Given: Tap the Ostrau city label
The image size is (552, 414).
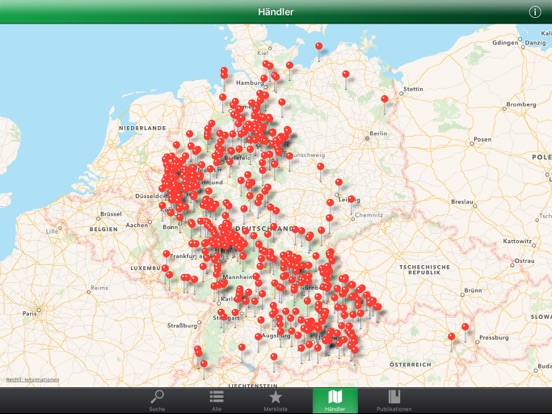Looking at the screenshot, I should point(525,261).
